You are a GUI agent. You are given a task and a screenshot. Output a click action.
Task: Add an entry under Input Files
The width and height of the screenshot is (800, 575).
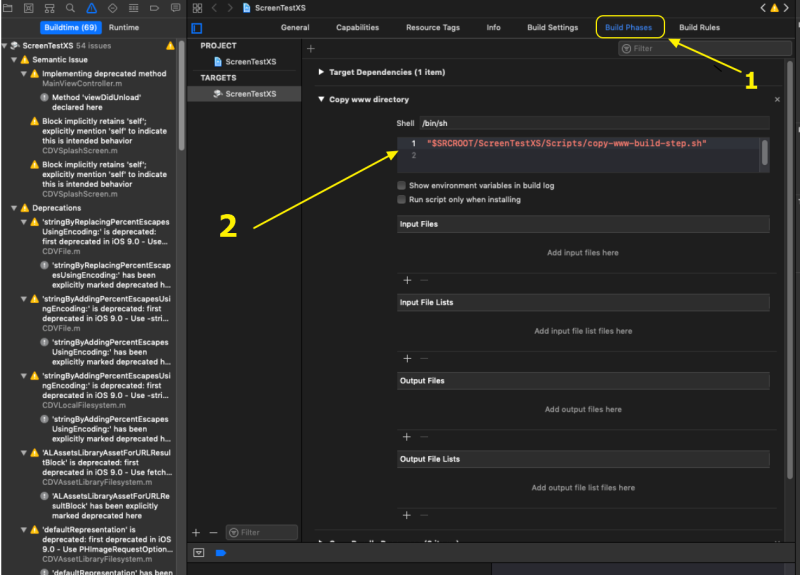click(x=407, y=280)
